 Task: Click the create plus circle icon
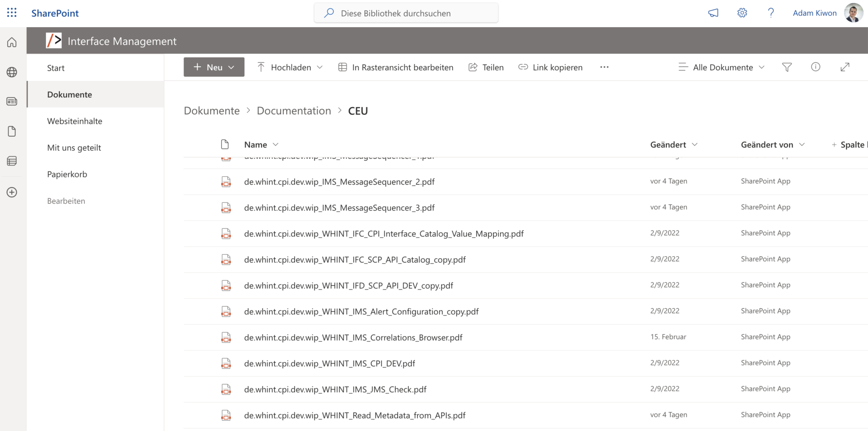click(x=12, y=193)
